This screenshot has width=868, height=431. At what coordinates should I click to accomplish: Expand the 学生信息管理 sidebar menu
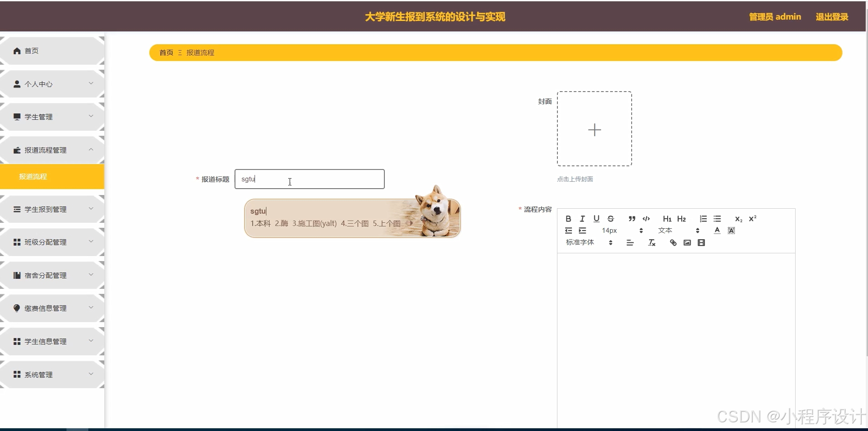click(x=52, y=341)
